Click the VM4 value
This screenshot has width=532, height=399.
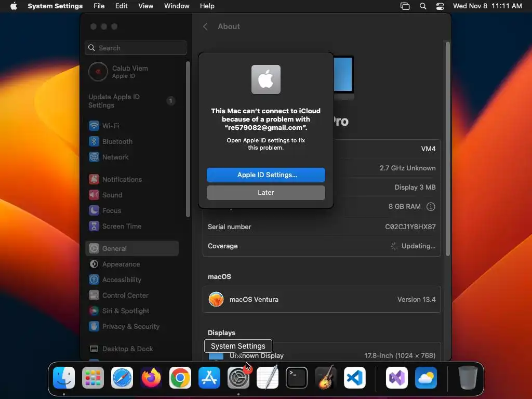[x=428, y=149]
